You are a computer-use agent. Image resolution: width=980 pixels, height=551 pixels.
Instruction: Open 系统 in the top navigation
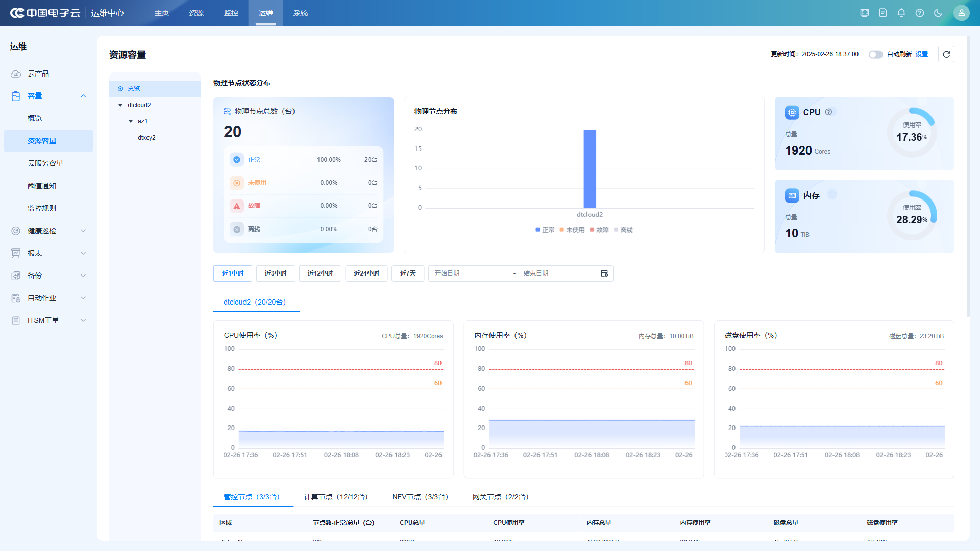pos(301,13)
